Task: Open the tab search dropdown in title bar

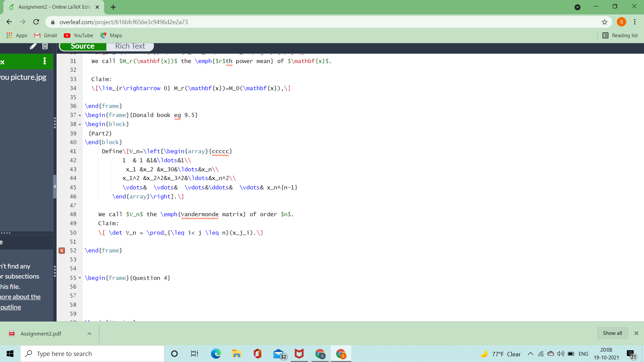Action: (x=577, y=7)
